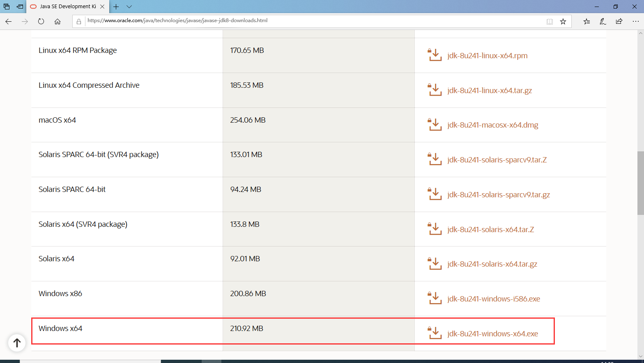Download jdk-8u241-solaris-x64.tar.Z link
644x363 pixels.
[491, 230]
